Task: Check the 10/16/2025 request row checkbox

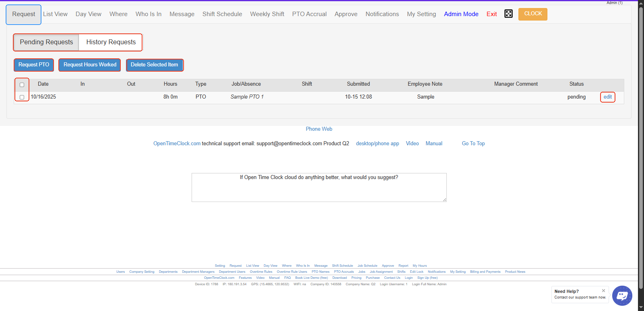Action: point(22,97)
